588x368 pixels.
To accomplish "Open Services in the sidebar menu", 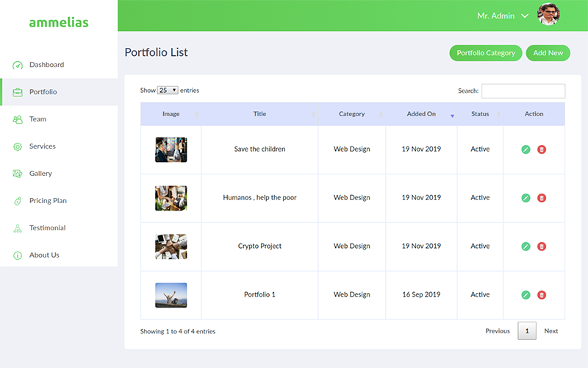I will [x=59, y=146].
